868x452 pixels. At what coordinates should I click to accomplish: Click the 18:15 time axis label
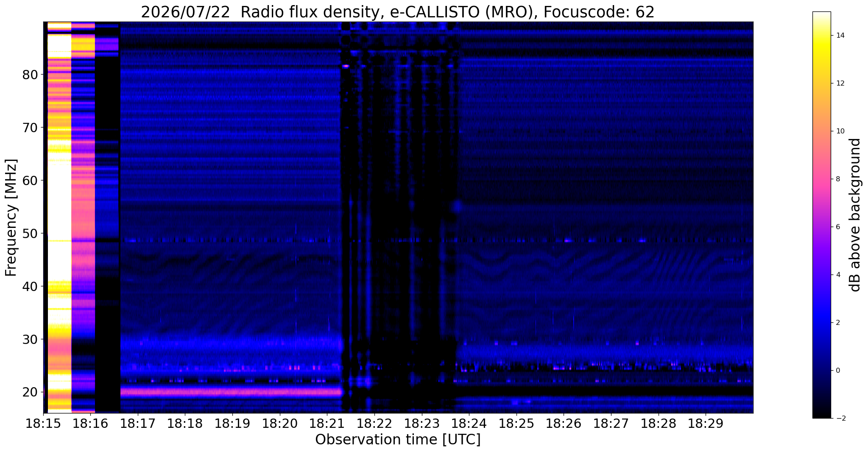tap(43, 424)
